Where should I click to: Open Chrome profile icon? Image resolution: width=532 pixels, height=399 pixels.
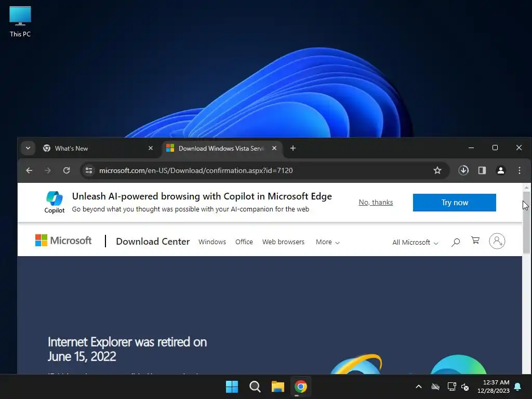pyautogui.click(x=500, y=170)
